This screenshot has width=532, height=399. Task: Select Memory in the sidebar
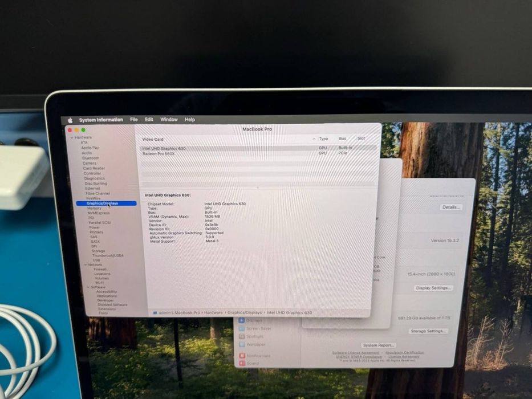[94, 208]
